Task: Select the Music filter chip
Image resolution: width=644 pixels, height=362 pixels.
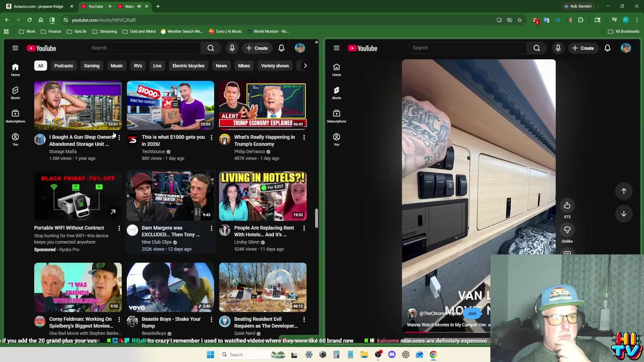Action: [117, 66]
